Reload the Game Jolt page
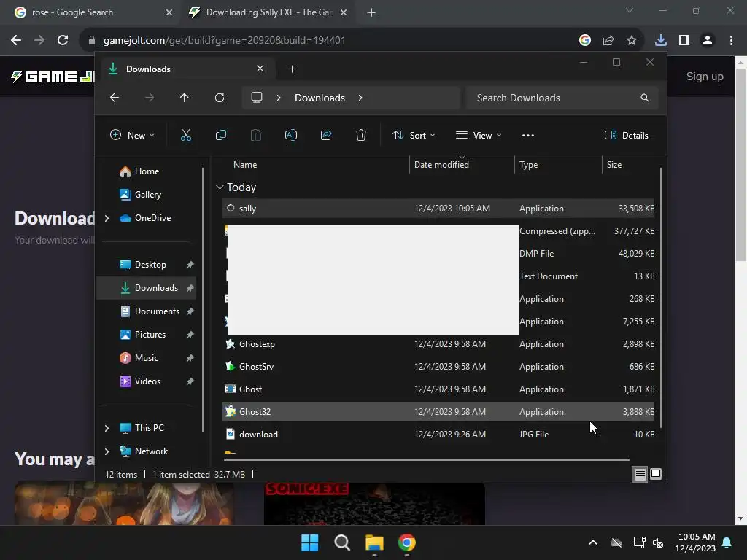Image resolution: width=747 pixels, height=560 pixels. click(x=63, y=40)
